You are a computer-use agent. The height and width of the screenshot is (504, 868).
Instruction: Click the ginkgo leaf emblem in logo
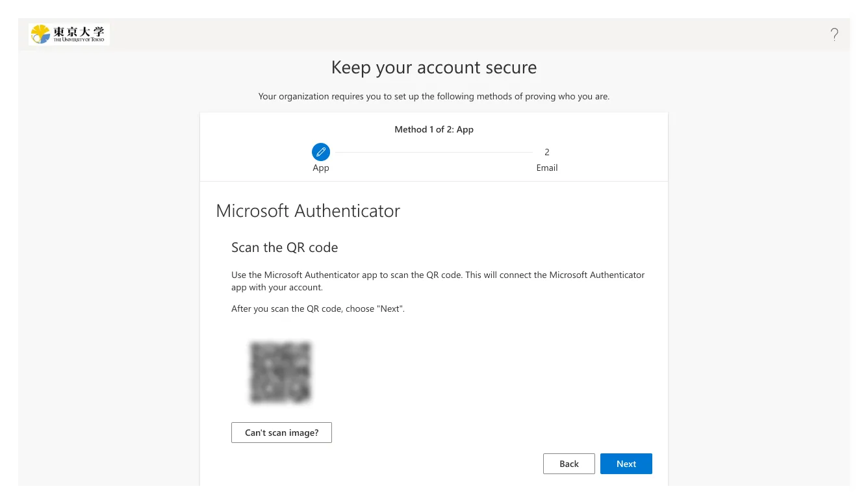click(x=40, y=34)
